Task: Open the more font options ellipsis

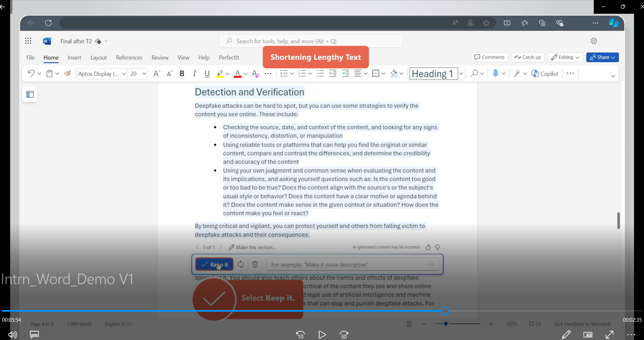Action: (x=268, y=73)
